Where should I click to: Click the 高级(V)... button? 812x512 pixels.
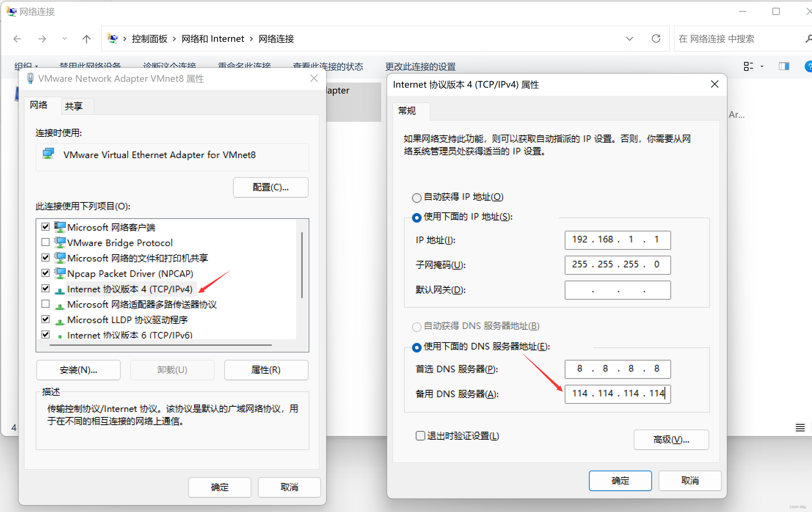click(671, 439)
